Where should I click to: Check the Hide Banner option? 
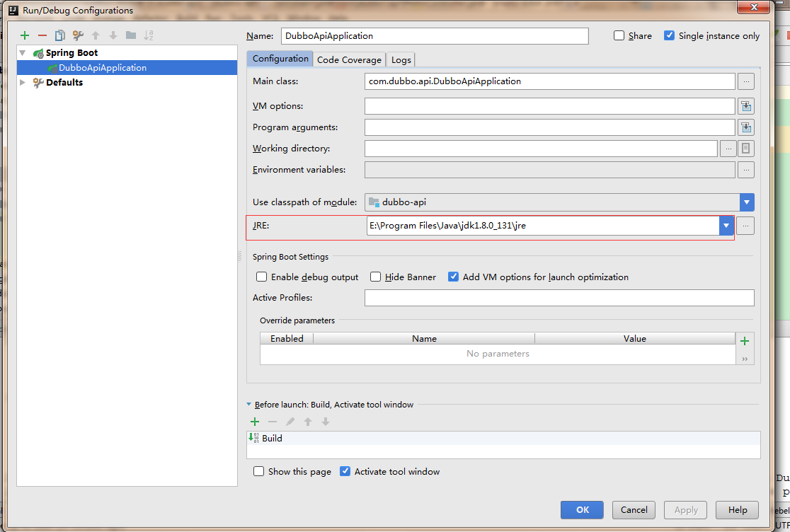[376, 277]
